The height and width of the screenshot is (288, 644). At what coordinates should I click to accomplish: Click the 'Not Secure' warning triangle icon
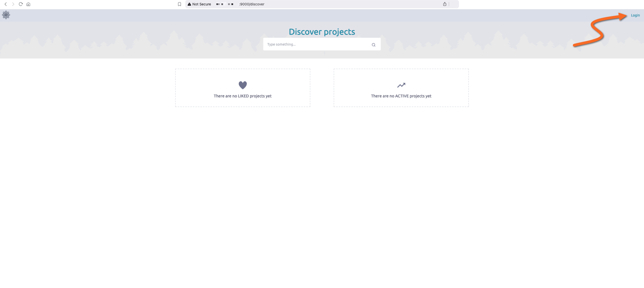tap(189, 4)
